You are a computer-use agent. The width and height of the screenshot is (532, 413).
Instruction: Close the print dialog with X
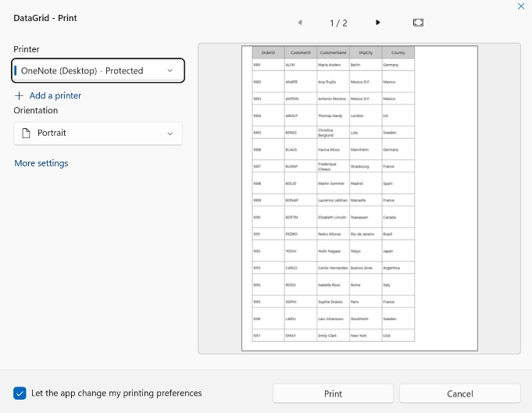(x=521, y=6)
